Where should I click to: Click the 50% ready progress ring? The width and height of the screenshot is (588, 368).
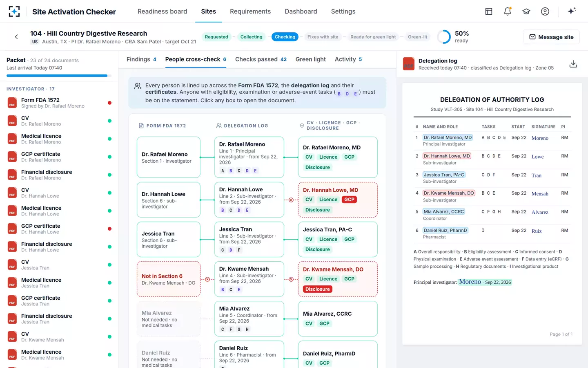[444, 37]
